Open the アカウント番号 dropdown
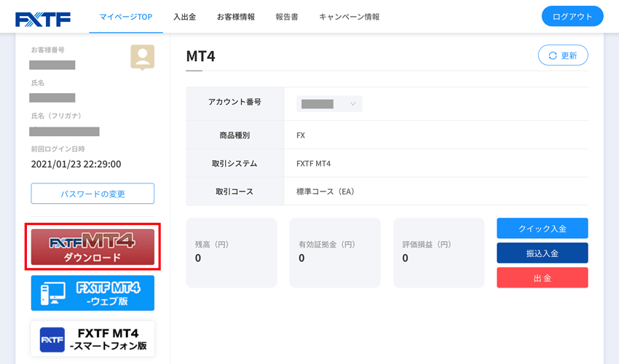 coord(329,104)
